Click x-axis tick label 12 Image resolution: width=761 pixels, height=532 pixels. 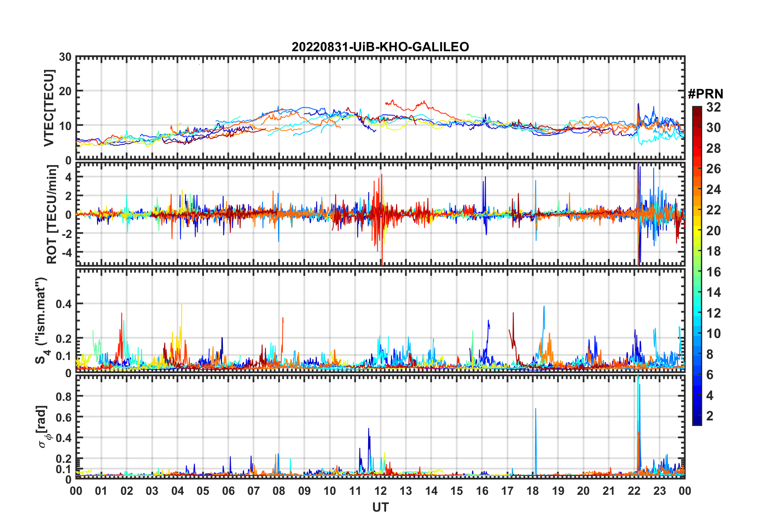(x=380, y=491)
